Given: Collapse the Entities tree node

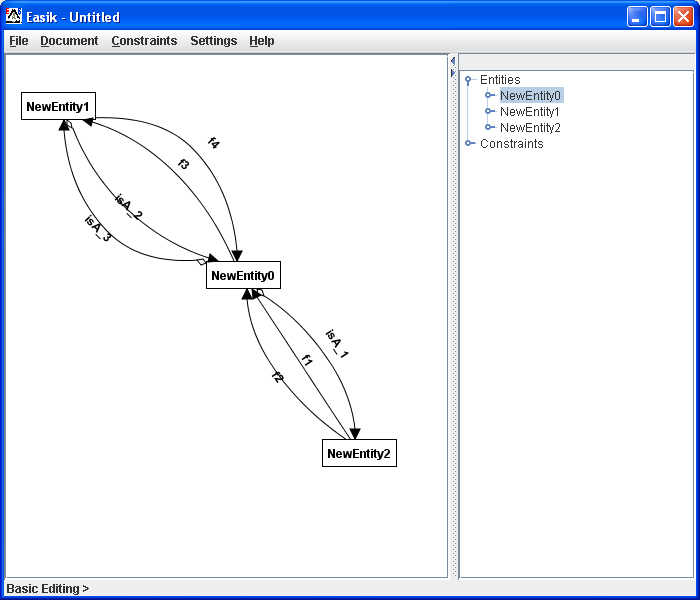Looking at the screenshot, I should tap(469, 80).
